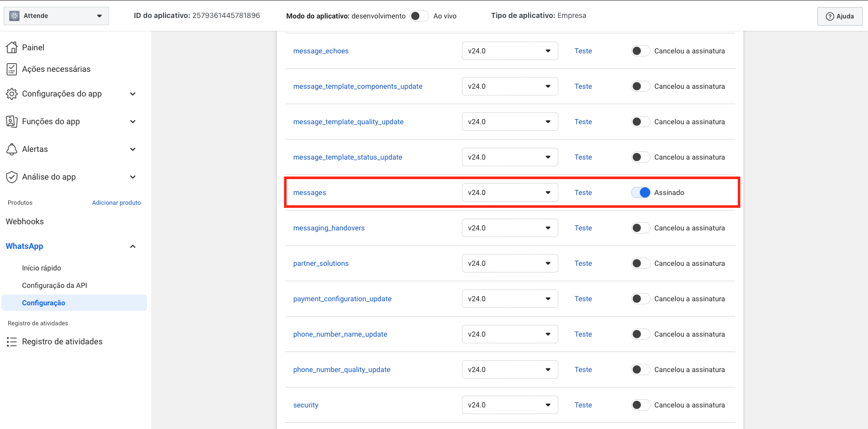This screenshot has height=429, width=868.
Task: Enable the security subscription toggle
Action: pos(640,405)
